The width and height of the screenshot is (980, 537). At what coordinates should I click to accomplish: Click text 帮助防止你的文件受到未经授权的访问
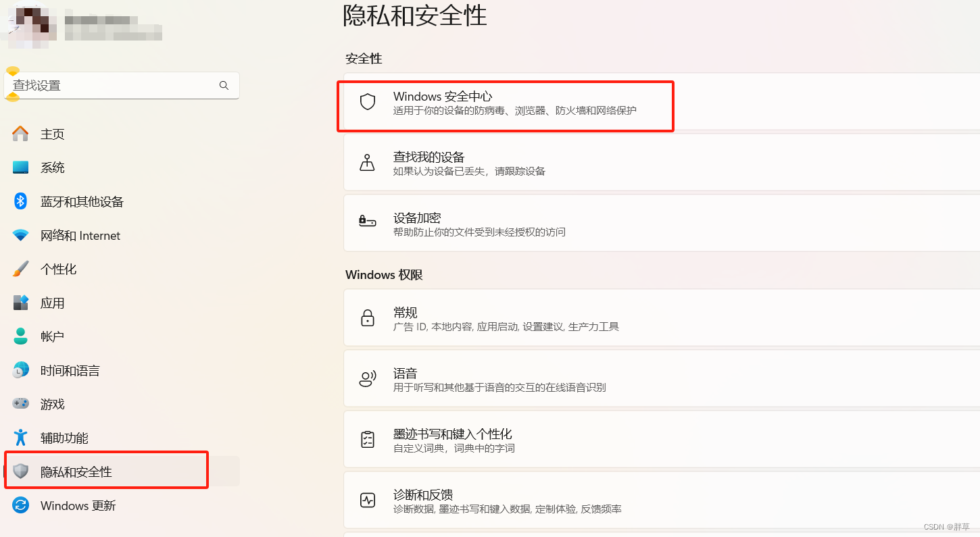pos(479,232)
